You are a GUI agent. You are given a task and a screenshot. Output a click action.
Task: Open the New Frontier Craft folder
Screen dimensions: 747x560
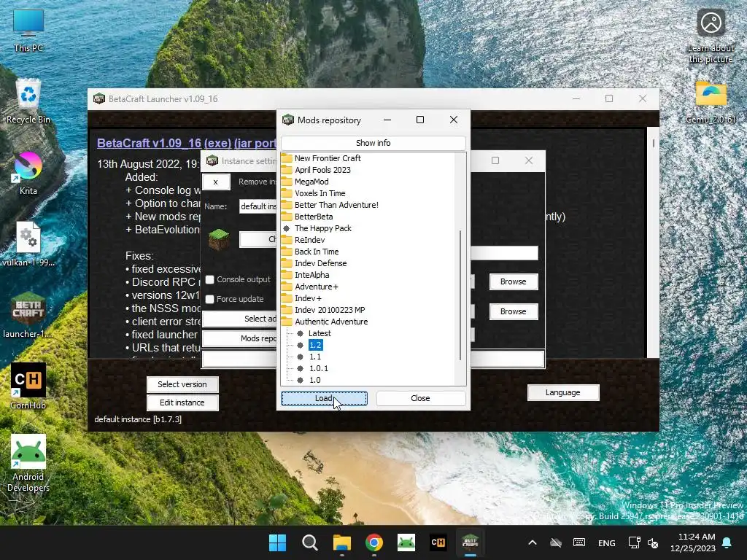[328, 158]
